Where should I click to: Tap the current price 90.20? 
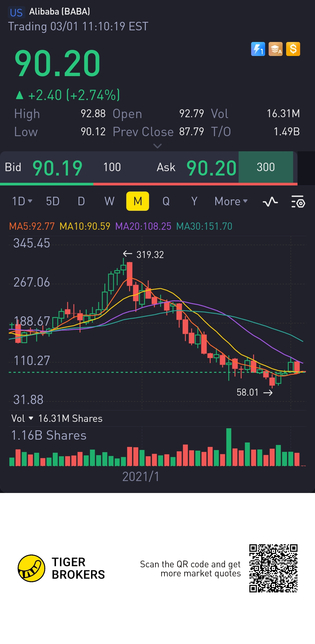(x=57, y=63)
